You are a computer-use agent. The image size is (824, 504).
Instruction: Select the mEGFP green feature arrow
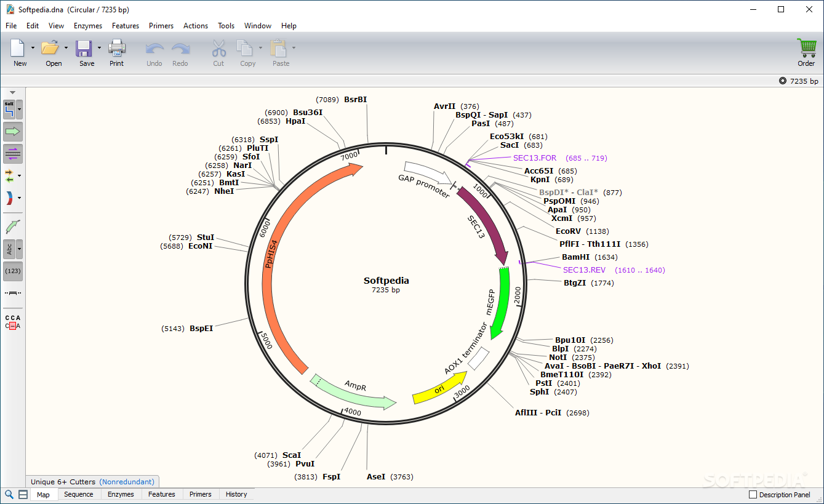coord(502,305)
